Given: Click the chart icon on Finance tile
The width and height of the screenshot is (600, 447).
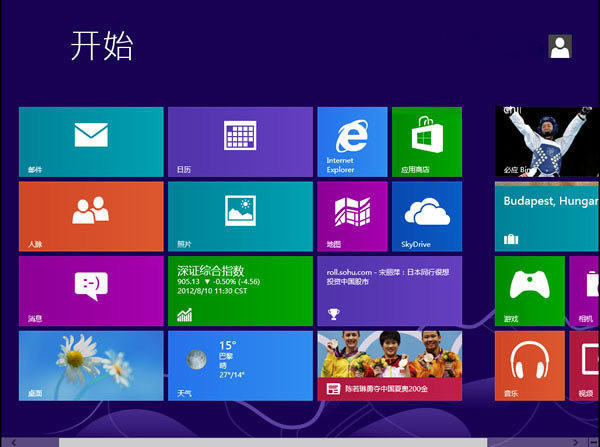Looking at the screenshot, I should tap(184, 315).
